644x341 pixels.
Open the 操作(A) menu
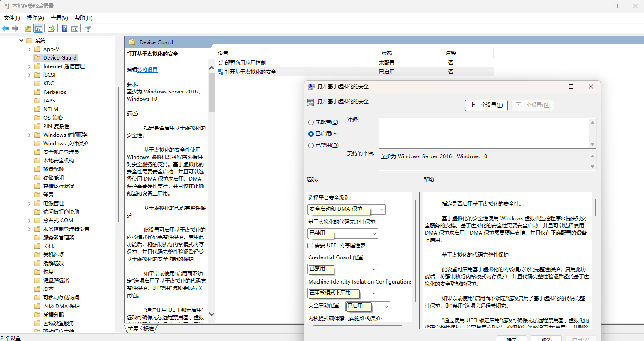[x=35, y=18]
